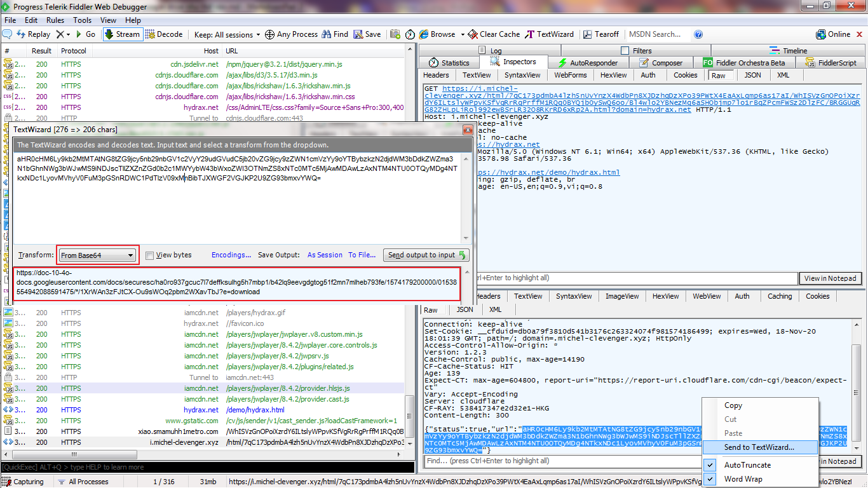Click the Online status indicator
Screen dimensions: 868x488
[x=833, y=34]
